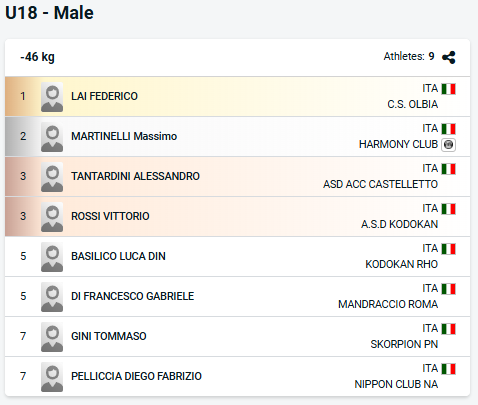The image size is (478, 405).
Task: Open athlete name LAI FEDERICO
Action: click(104, 96)
